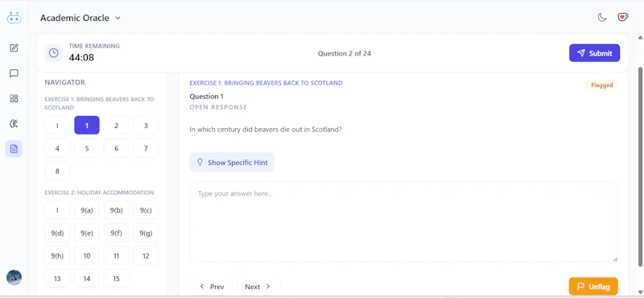The height and width of the screenshot is (298, 644).
Task: Click the 44:08 time remaining value
Action: 81,57
